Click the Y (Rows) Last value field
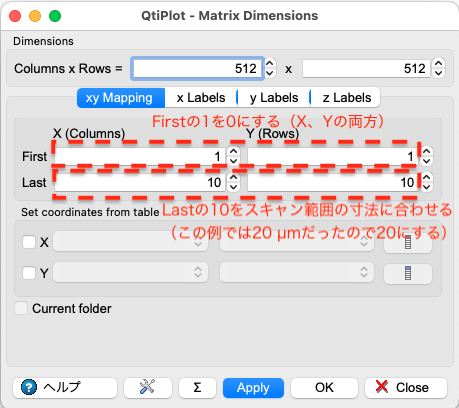 pos(333,182)
